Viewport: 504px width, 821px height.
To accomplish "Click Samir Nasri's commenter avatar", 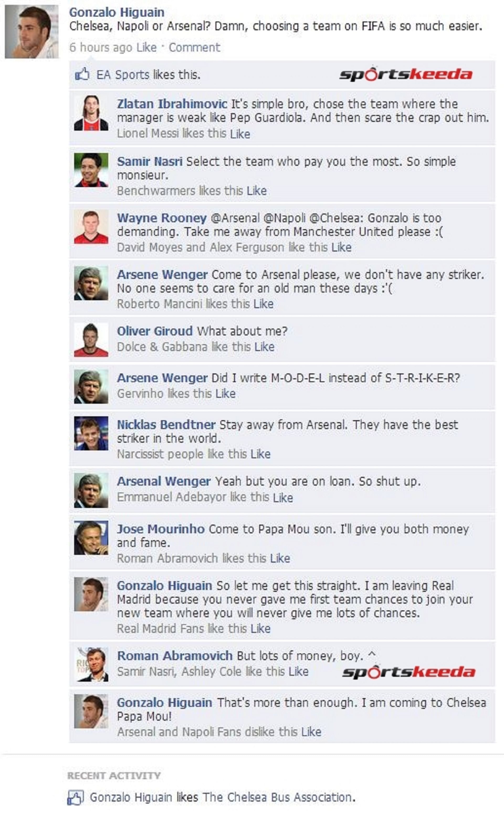I will click(91, 170).
